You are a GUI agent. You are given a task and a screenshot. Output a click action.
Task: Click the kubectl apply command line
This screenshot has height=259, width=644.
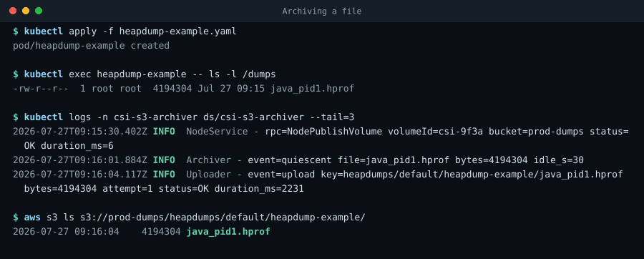click(x=125, y=31)
